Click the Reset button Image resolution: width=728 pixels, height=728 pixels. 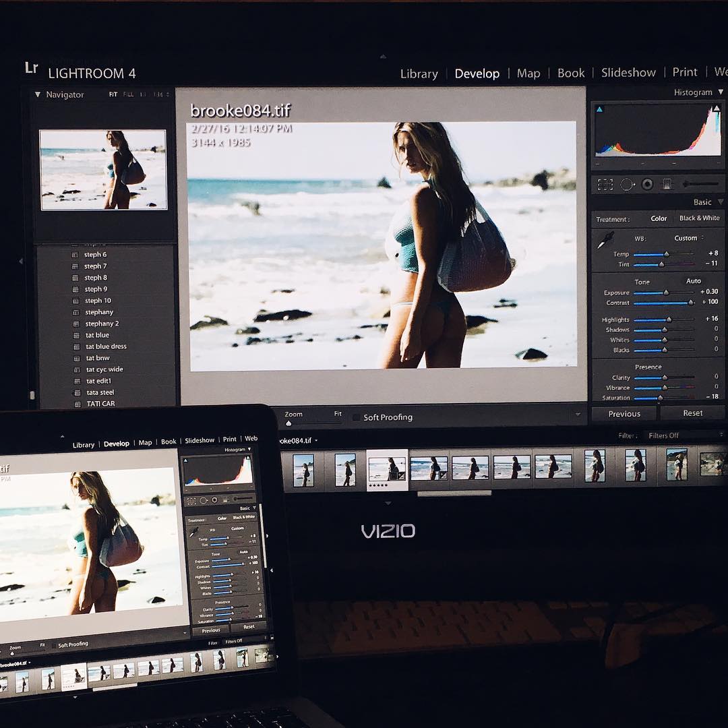point(692,413)
